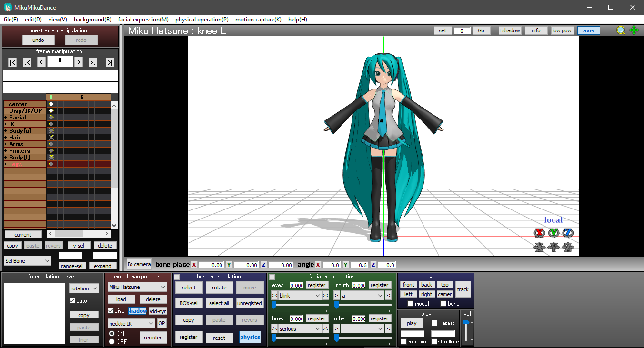Enable the view bone checkbox
Image resolution: width=644 pixels, height=348 pixels.
click(x=443, y=304)
